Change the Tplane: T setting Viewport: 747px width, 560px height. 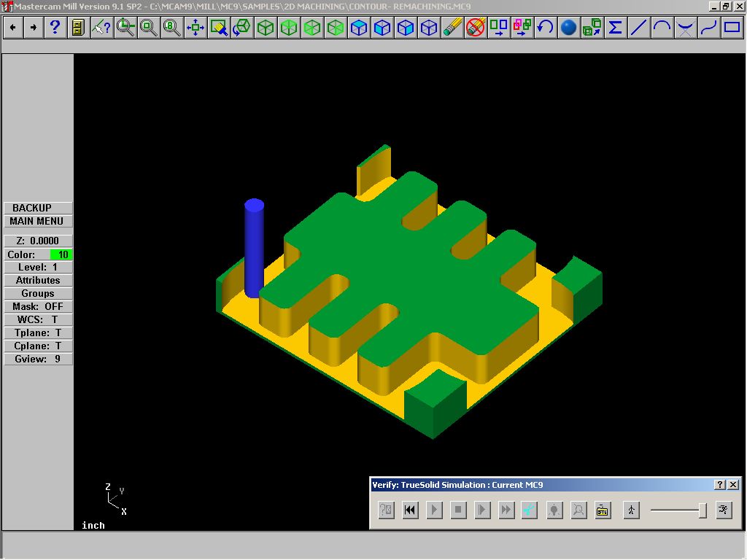pos(38,332)
